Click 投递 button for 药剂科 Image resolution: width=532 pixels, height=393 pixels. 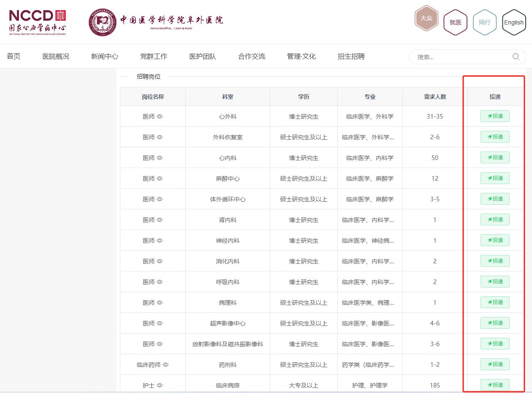click(495, 364)
